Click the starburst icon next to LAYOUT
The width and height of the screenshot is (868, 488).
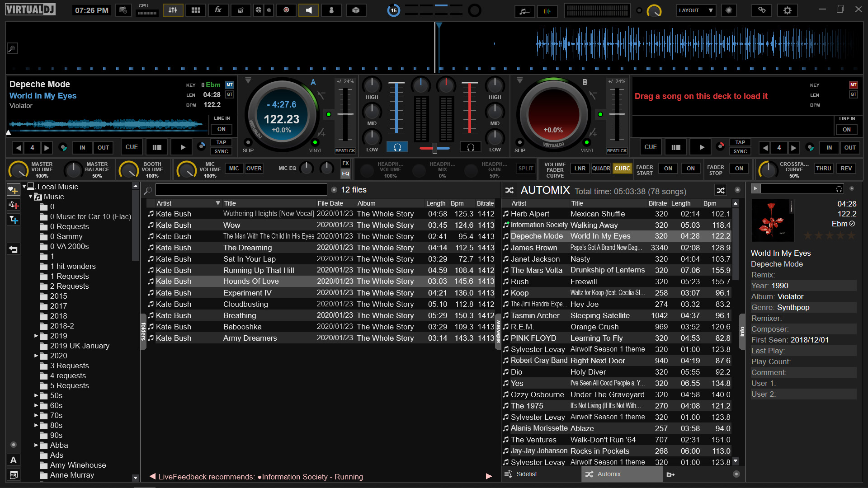tap(729, 10)
